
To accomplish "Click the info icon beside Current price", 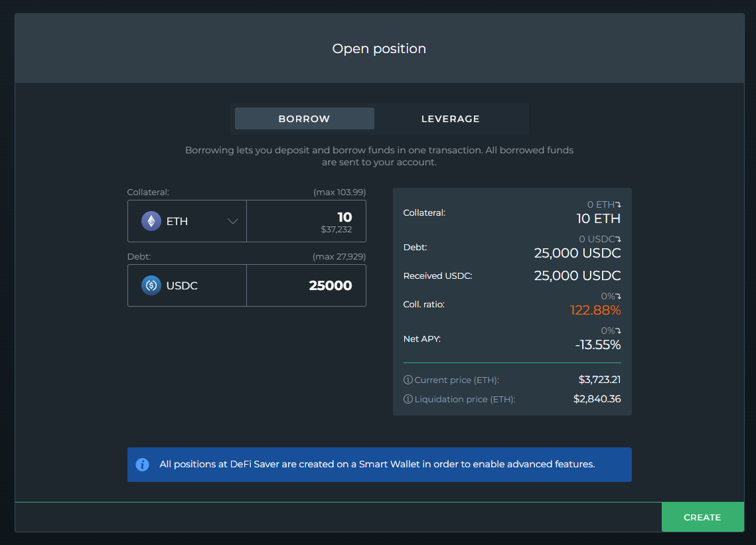I will click(408, 380).
